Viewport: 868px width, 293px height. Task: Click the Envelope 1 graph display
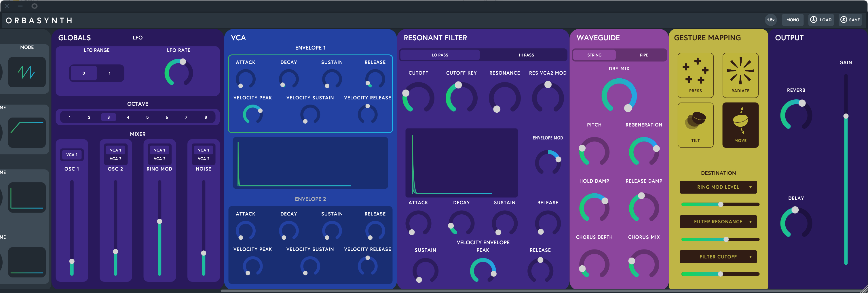[310, 163]
